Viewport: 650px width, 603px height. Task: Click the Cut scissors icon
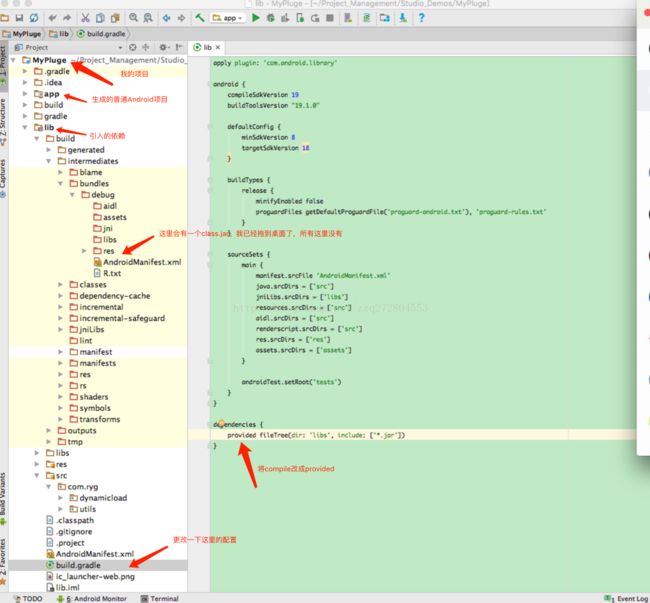pyautogui.click(x=85, y=18)
